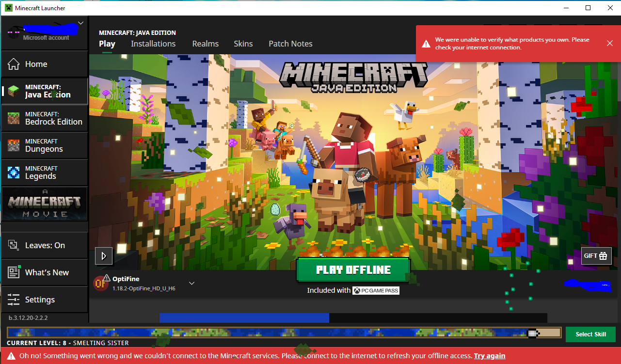Open What's New news section
Image resolution: width=621 pixels, height=364 pixels.
pyautogui.click(x=45, y=272)
